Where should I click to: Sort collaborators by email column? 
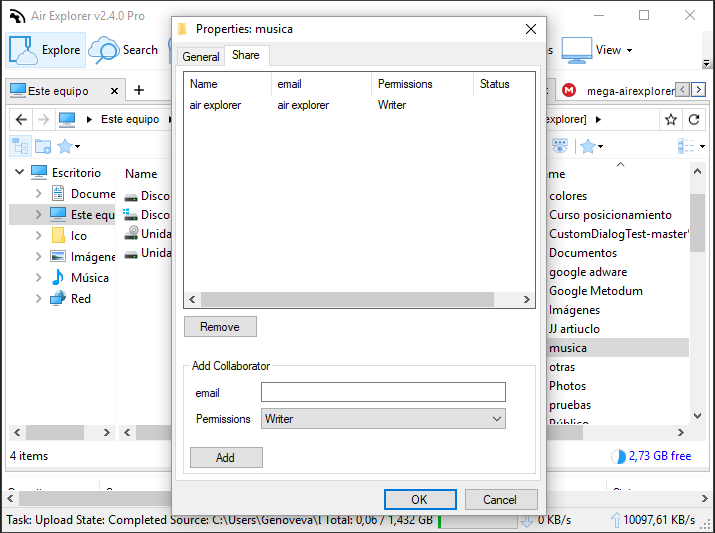[321, 84]
